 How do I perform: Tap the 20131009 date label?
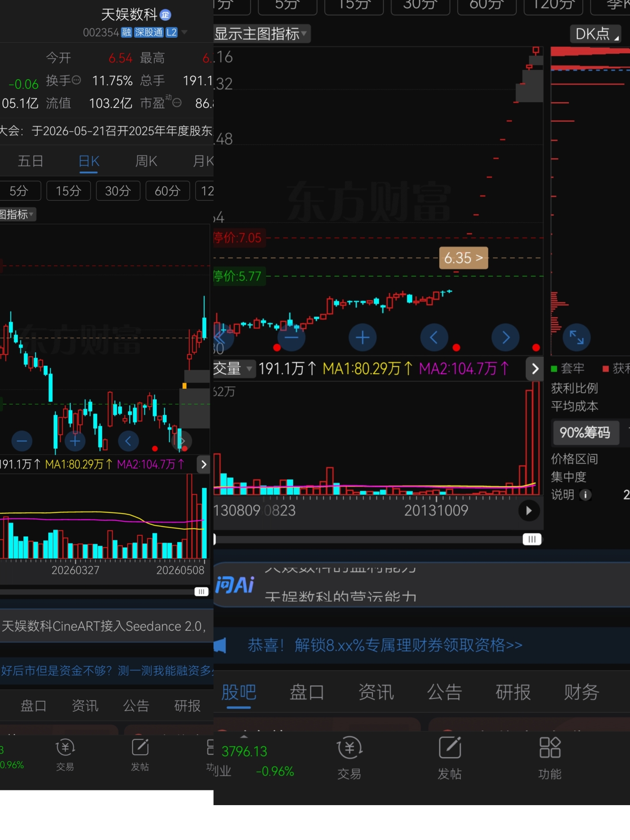coord(436,511)
